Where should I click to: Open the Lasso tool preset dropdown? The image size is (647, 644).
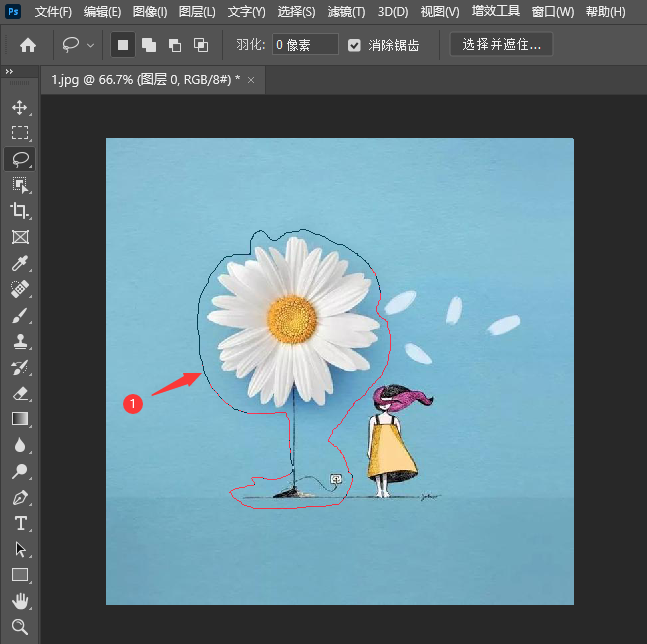(91, 45)
